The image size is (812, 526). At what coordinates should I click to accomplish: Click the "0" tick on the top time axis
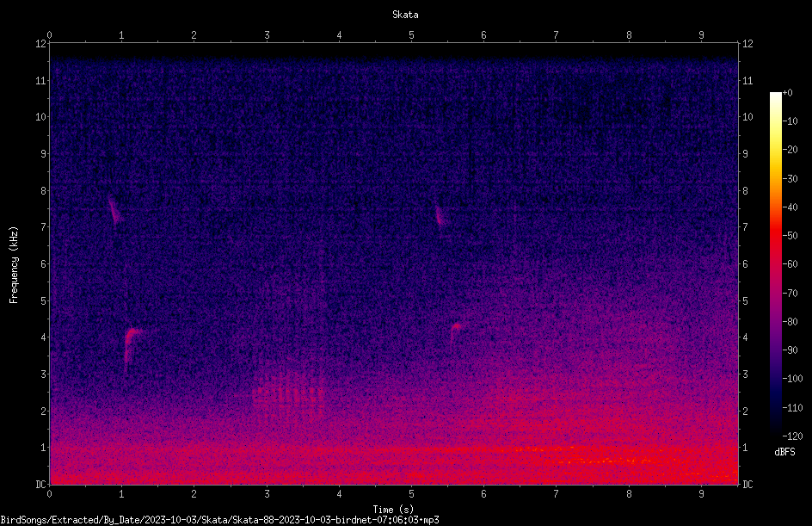[49, 35]
